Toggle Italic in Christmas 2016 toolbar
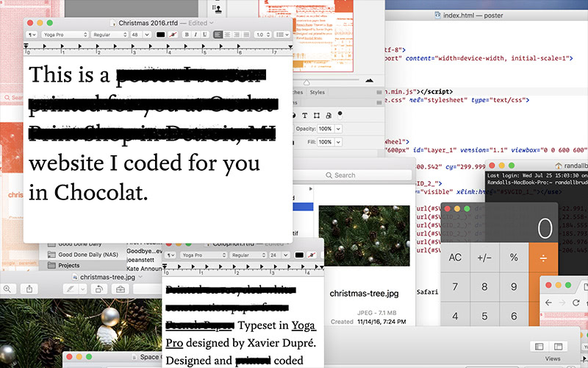This screenshot has height=368, width=588. (x=196, y=35)
